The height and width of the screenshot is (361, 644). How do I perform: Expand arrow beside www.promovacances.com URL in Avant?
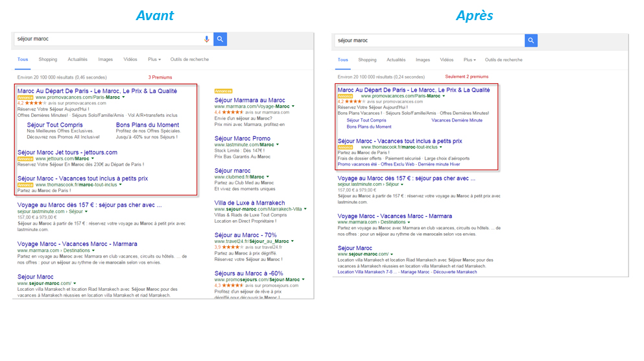tap(124, 97)
